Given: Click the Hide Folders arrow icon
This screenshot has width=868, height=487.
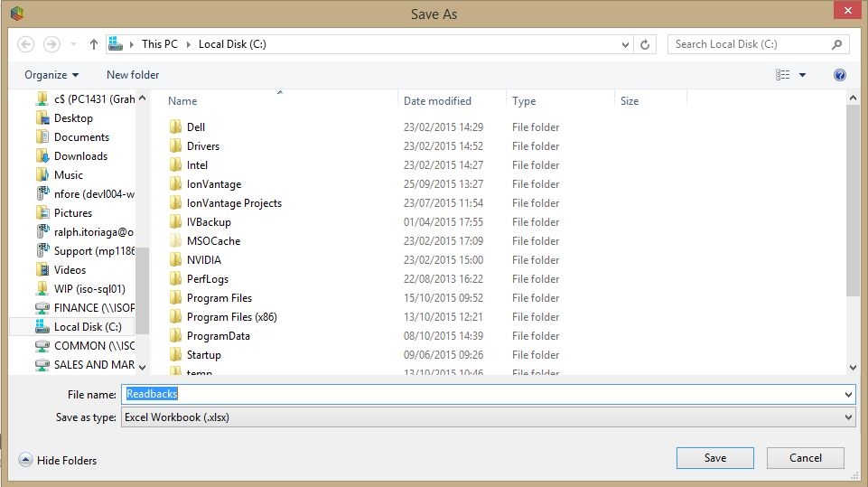Looking at the screenshot, I should 25,460.
